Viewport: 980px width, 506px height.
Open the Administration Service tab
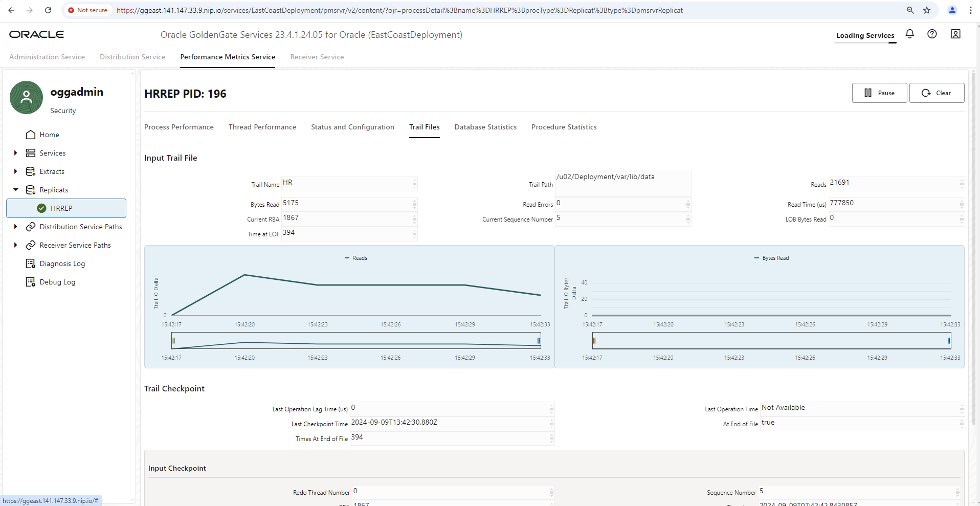pos(47,57)
